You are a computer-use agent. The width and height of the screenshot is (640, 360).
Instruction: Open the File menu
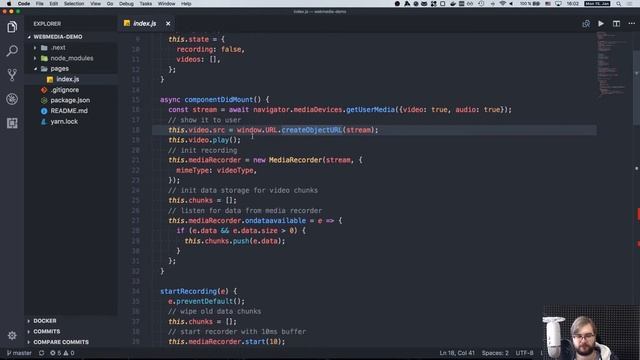click(40, 4)
